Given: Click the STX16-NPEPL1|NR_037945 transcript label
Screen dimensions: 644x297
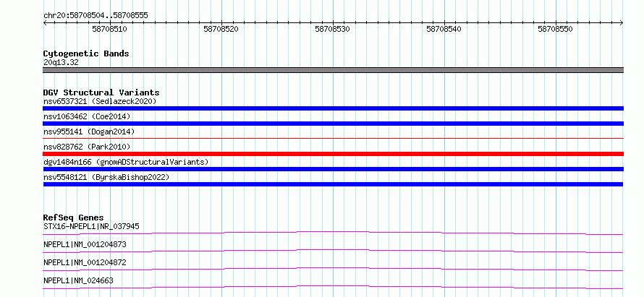Looking at the screenshot, I should point(91,226).
